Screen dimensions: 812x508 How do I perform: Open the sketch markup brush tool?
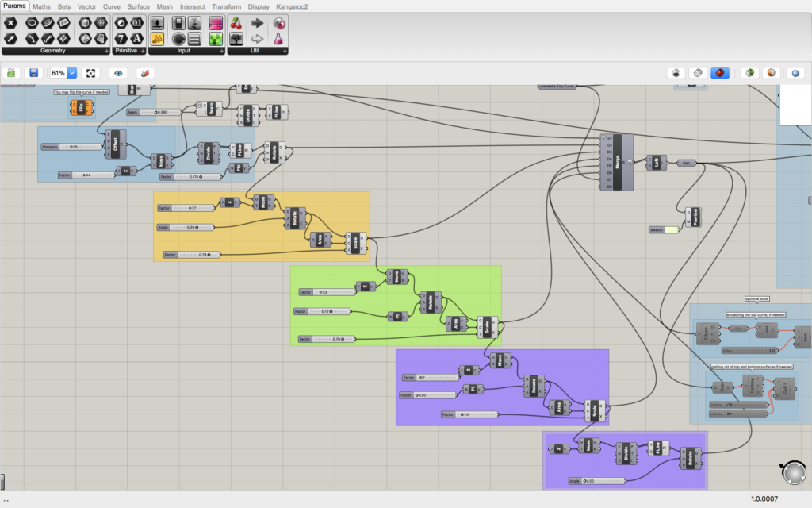(x=145, y=73)
